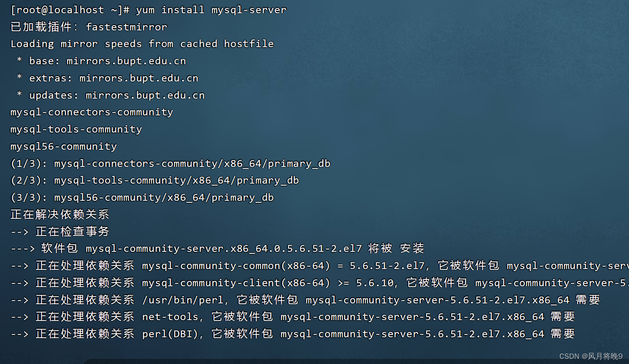629x364 pixels.
Task: Click the 'base: mirrors.bupt.edu.cn' line
Action: tap(107, 61)
